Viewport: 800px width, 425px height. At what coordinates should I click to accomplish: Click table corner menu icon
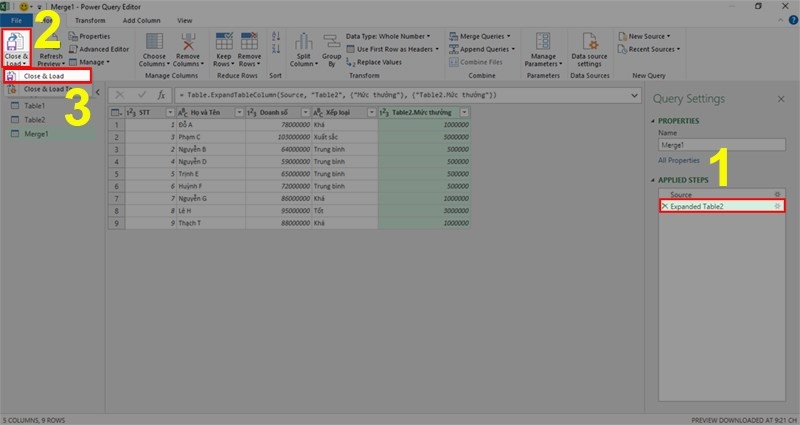(116, 112)
